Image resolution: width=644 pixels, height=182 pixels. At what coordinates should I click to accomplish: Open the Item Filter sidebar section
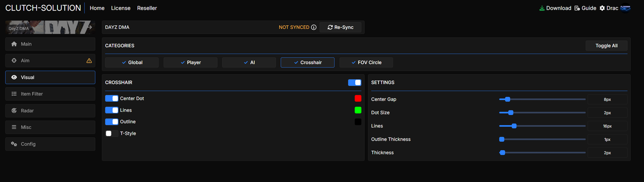tap(50, 94)
